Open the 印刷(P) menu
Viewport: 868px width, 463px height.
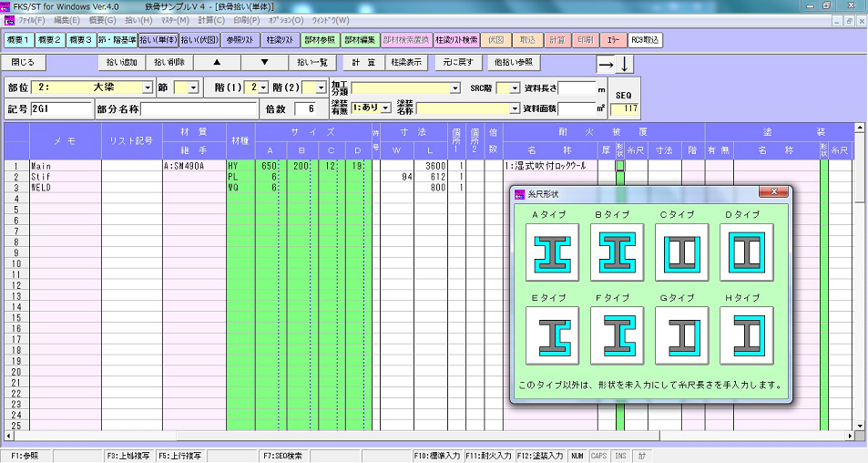(x=246, y=20)
